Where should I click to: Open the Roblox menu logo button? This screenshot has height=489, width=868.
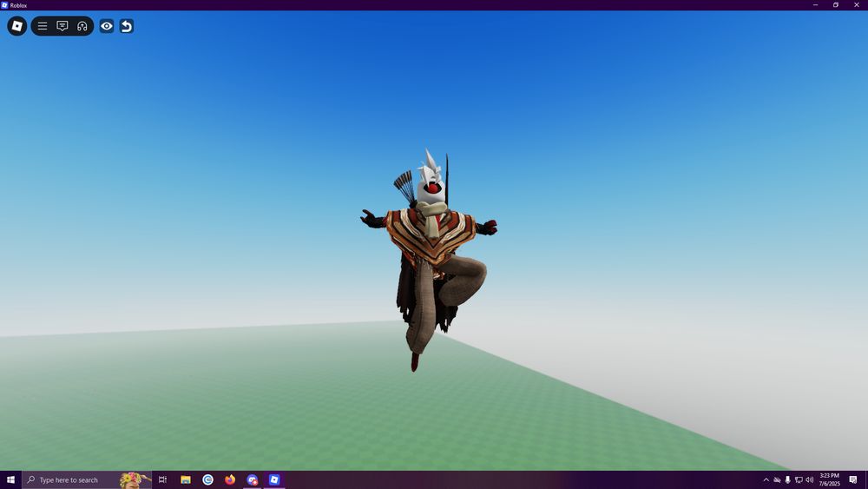17,26
